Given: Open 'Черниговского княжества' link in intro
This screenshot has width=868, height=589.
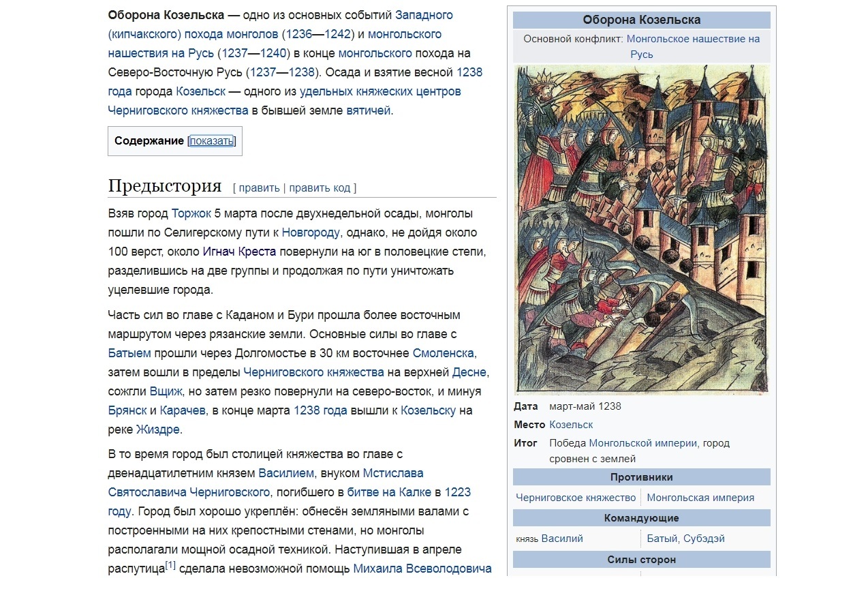Looking at the screenshot, I should pyautogui.click(x=178, y=110).
